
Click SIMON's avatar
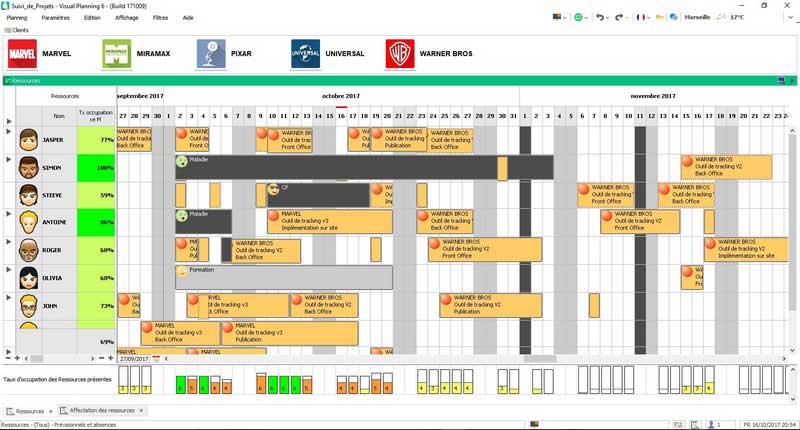[x=29, y=168]
